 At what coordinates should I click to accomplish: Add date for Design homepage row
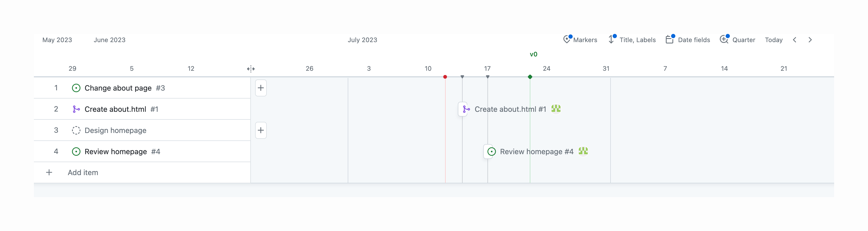point(261,131)
